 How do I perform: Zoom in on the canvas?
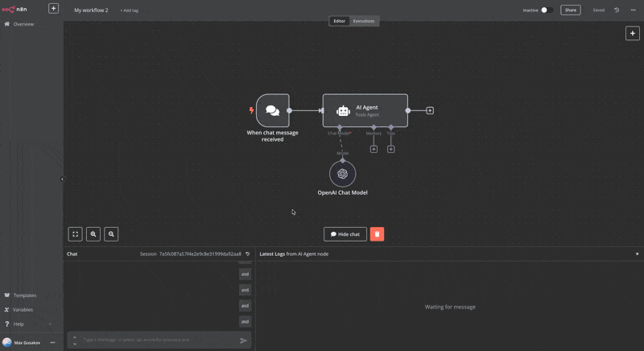pos(93,234)
